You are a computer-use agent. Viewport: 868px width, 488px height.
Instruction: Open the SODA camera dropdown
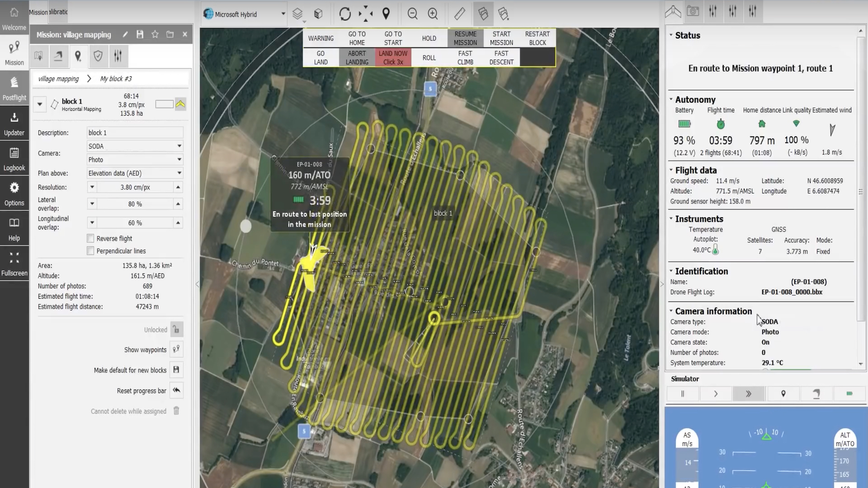[135, 146]
